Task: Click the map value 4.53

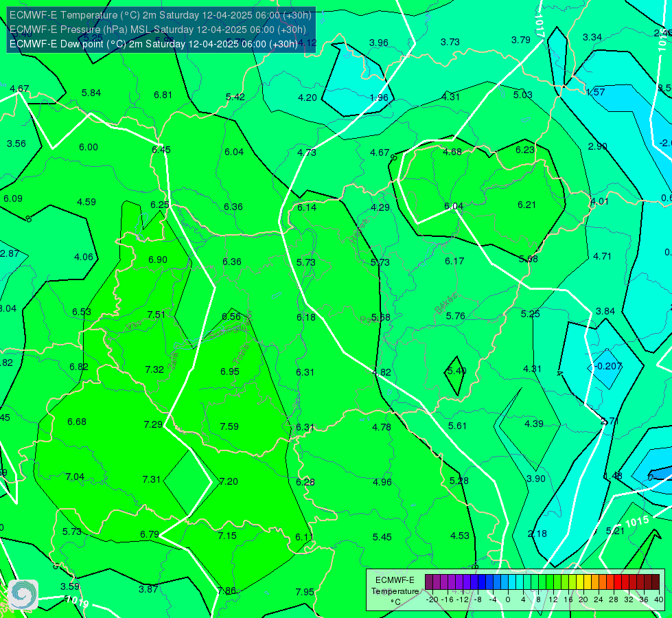Action: (460, 535)
